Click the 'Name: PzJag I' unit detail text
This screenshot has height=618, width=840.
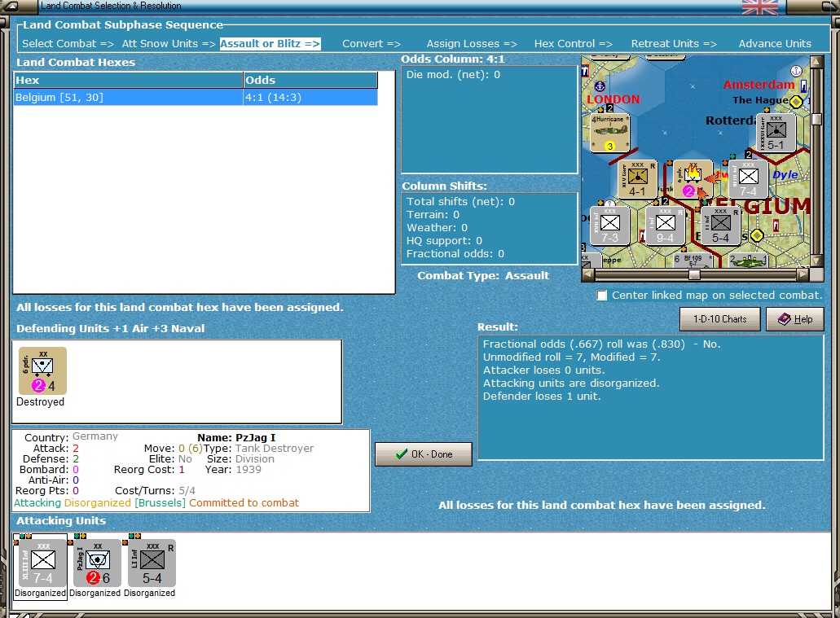click(236, 437)
